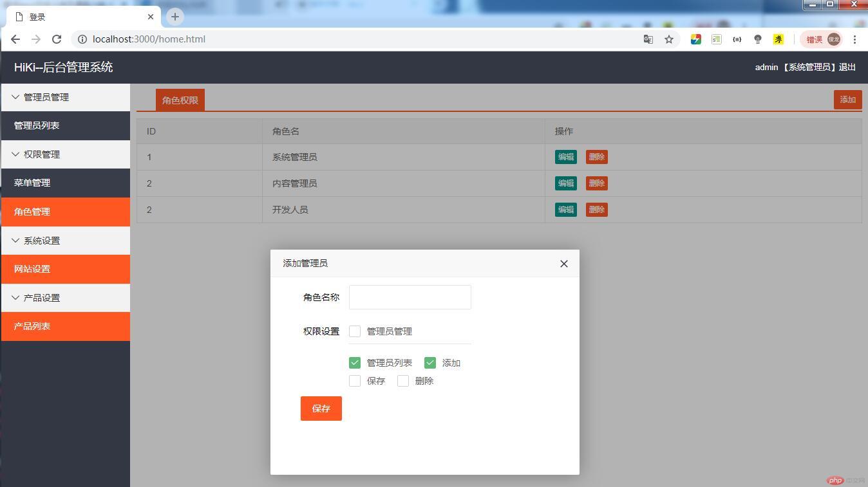The height and width of the screenshot is (487, 868).
Task: Open 管理员列表 in the sidebar
Action: click(66, 125)
